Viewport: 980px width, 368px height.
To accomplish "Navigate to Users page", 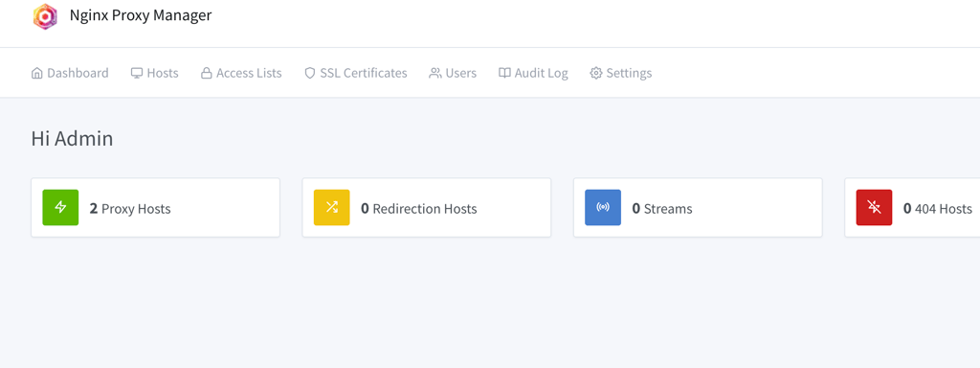I will click(x=453, y=73).
